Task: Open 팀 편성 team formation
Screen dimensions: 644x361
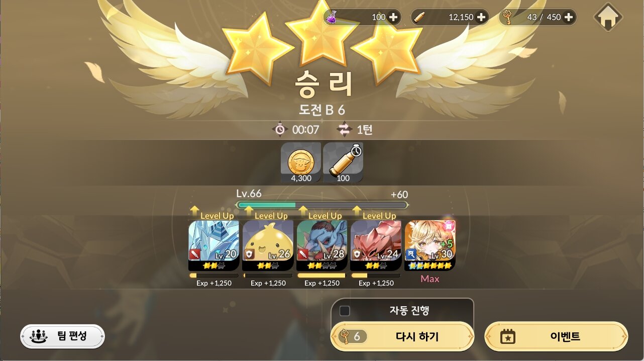Action: coord(62,336)
